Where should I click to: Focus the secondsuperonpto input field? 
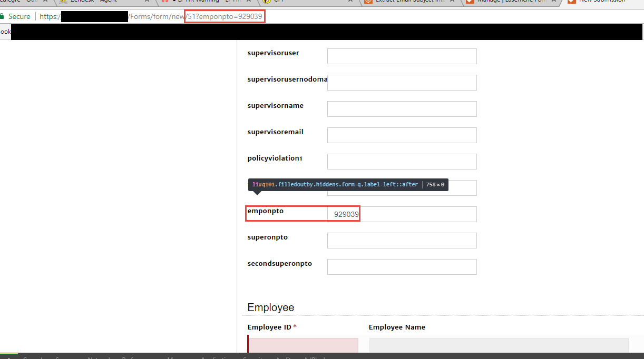point(402,267)
